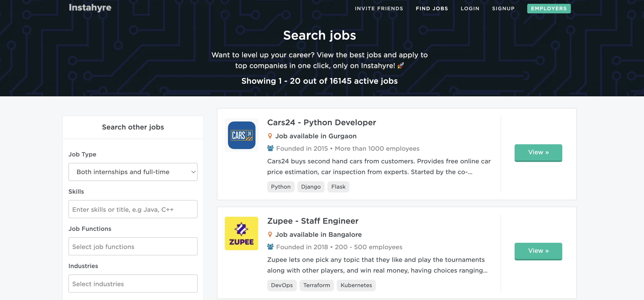
Task: Click the Instahyre logo
Action: tap(90, 8)
